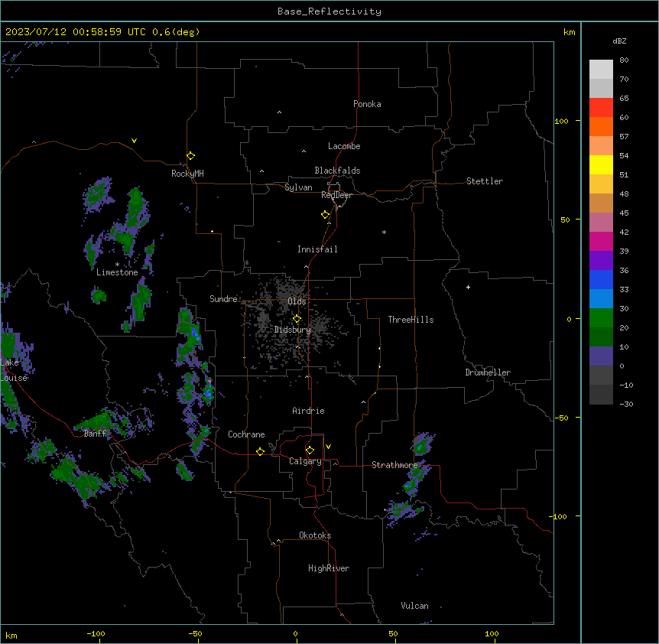The image size is (659, 644).
Task: Click the Banff label
Action: pos(95,434)
